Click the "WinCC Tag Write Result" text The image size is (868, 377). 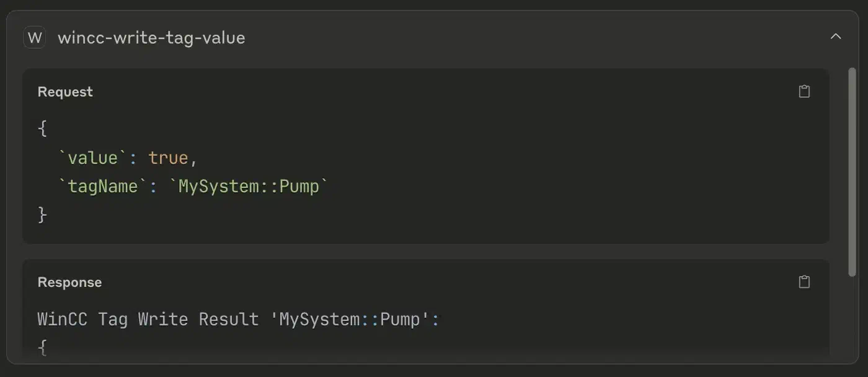coord(148,319)
